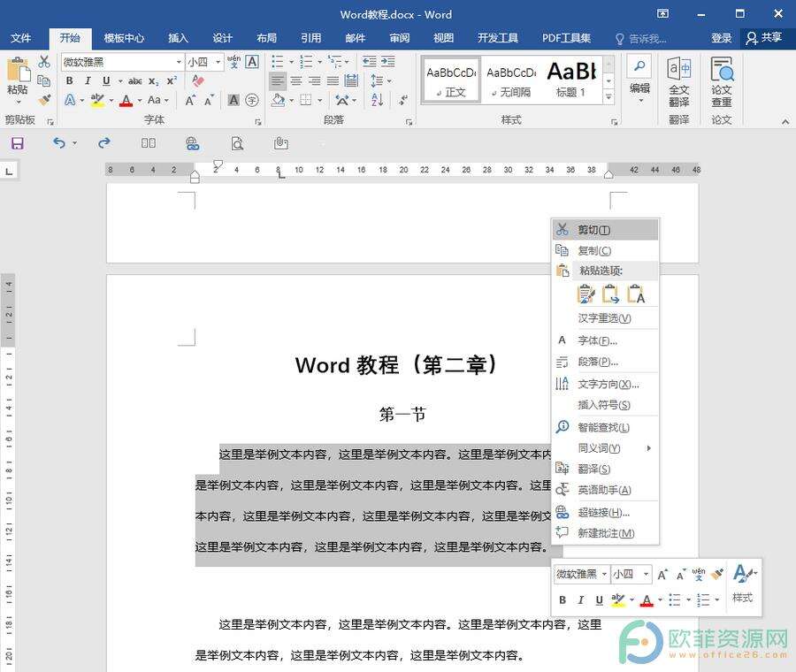This screenshot has width=796, height=672.
Task: Open the 全文翻译 full-text translation tool
Action: (x=678, y=81)
